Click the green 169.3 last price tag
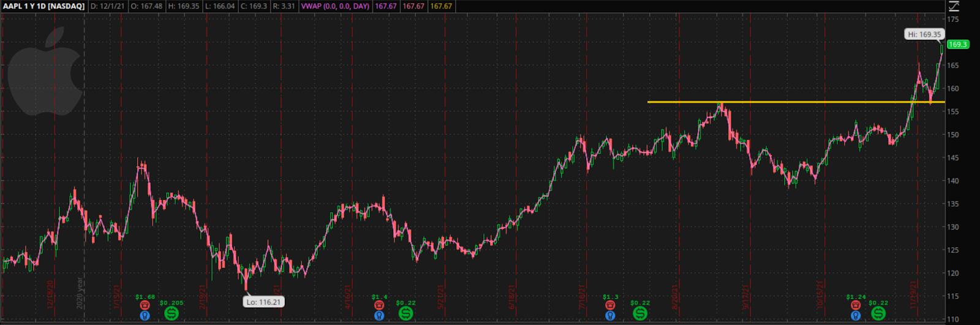Image resolution: width=980 pixels, height=325 pixels. click(957, 44)
